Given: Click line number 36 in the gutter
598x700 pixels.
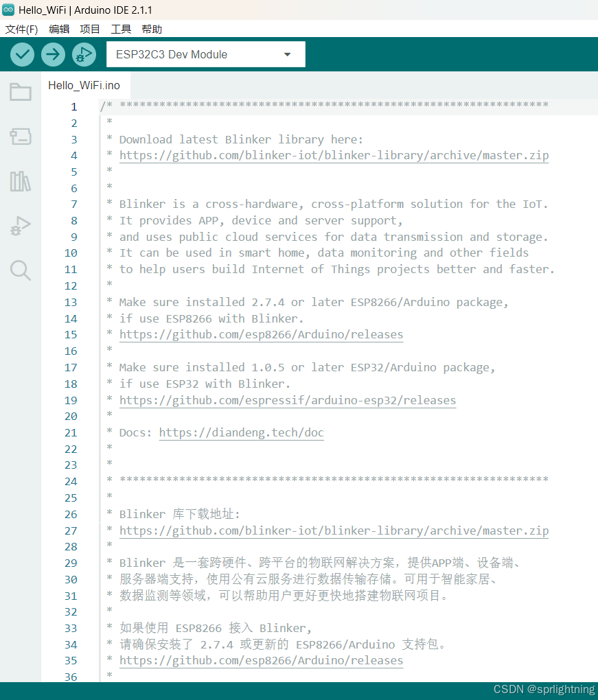Looking at the screenshot, I should tap(71, 677).
